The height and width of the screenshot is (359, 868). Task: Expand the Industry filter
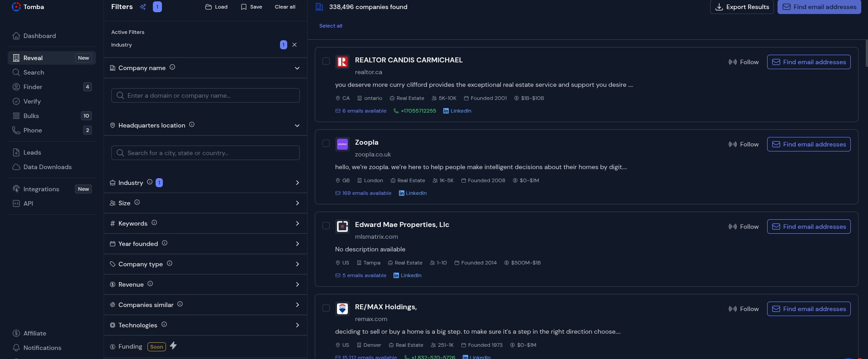point(297,183)
